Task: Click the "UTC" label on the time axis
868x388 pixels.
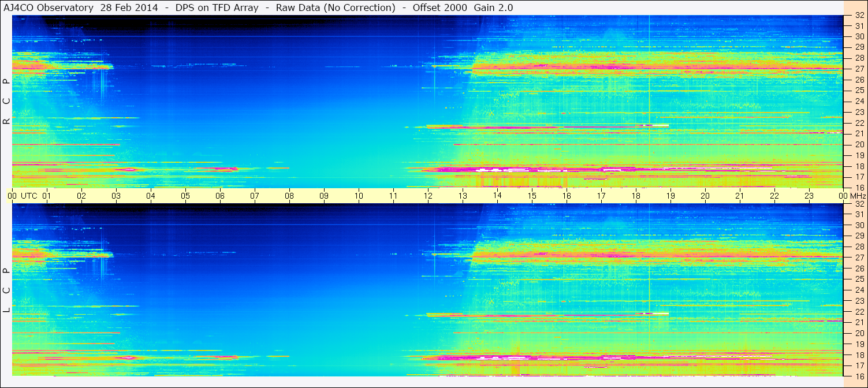Action: (29, 196)
